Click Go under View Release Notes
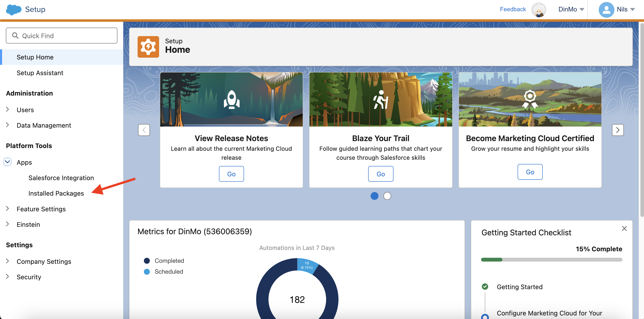 point(231,174)
